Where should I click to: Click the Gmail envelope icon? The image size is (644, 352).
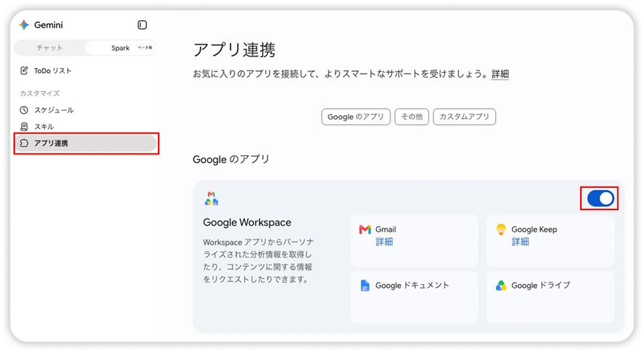click(x=365, y=230)
